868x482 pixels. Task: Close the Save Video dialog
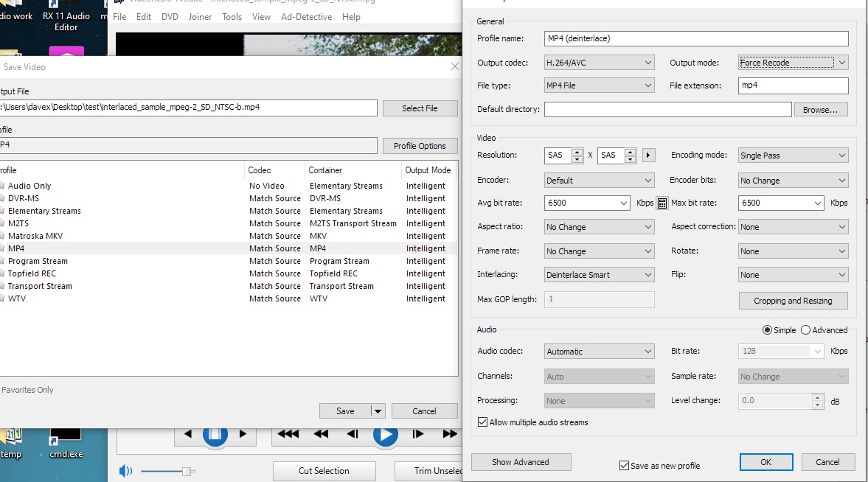(454, 66)
